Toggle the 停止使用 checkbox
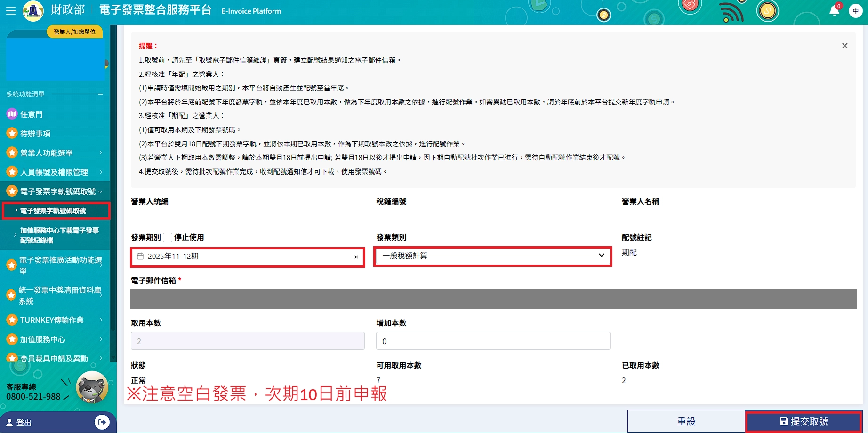This screenshot has width=868, height=433. click(168, 237)
